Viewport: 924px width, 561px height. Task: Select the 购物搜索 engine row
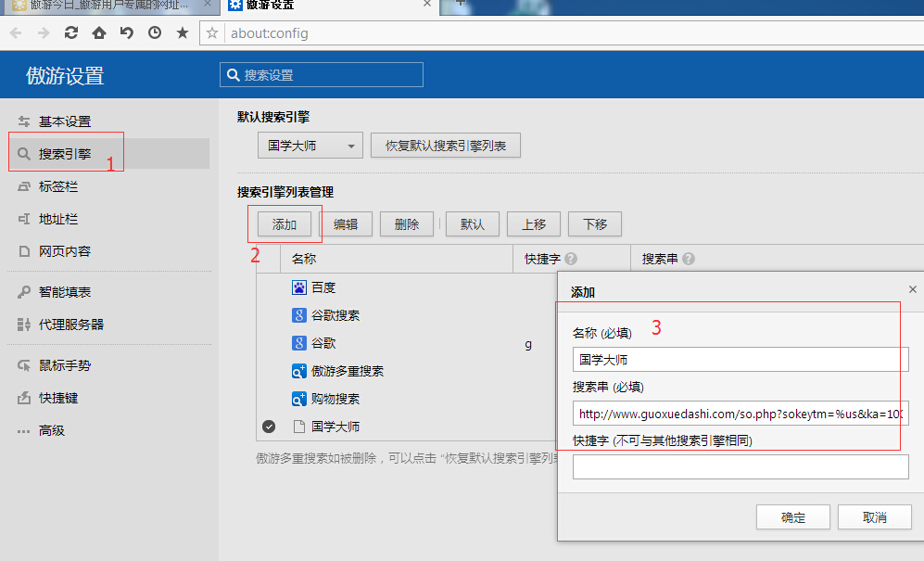tap(407, 399)
